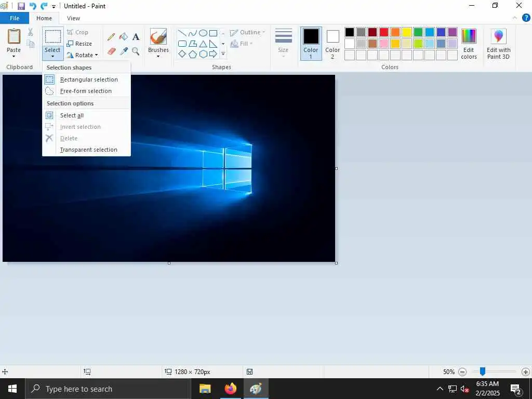
Task: Select the Fill with color bucket tool
Action: 124,37
